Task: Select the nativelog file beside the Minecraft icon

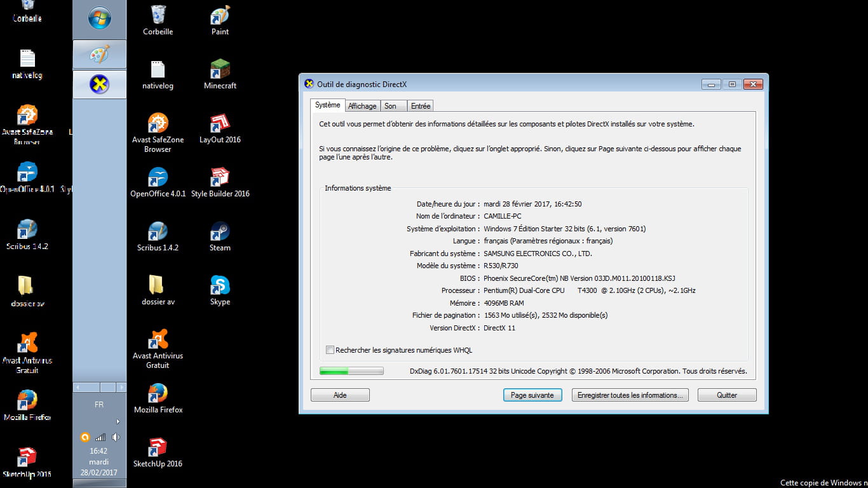Action: pos(158,74)
